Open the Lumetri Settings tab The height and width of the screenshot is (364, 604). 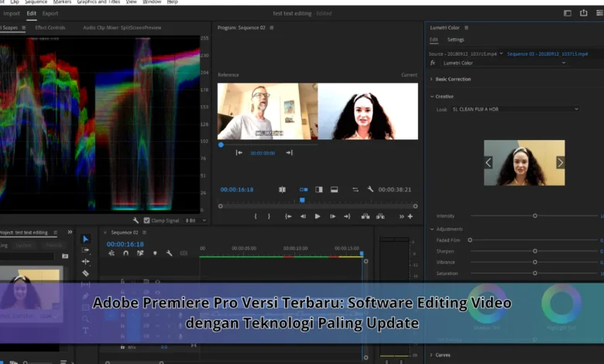(x=455, y=39)
